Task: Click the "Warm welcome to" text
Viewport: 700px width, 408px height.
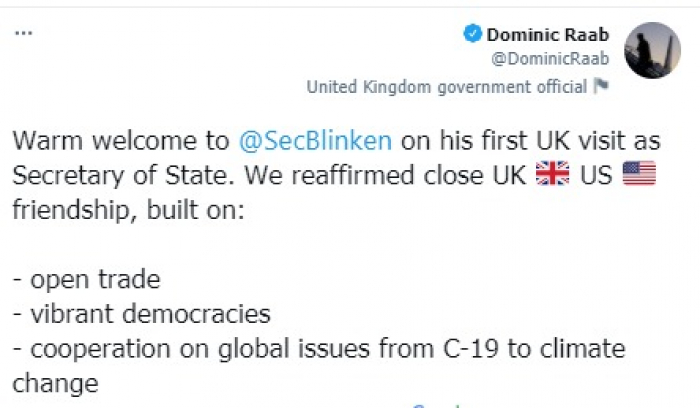Action: pos(115,141)
